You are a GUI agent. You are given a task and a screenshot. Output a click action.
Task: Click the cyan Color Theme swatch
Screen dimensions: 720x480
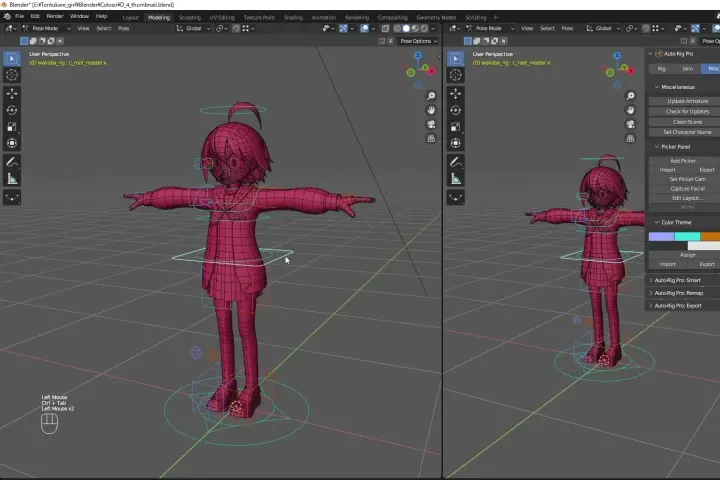[x=687, y=237]
